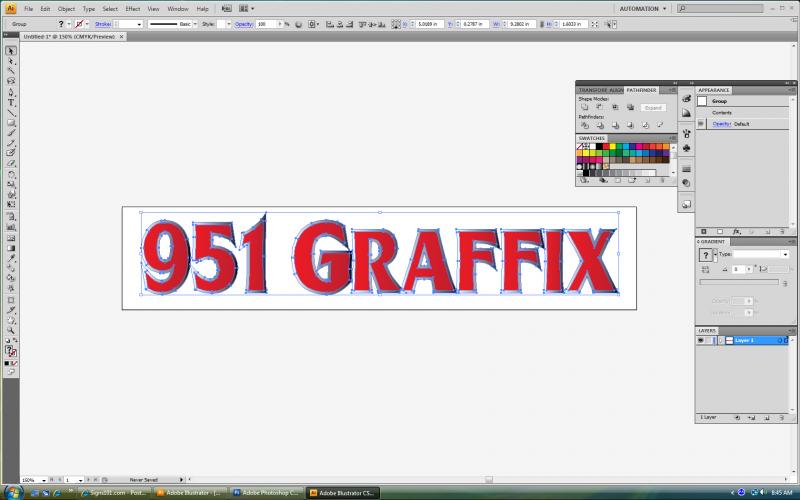Open the Basic brush definition dropdown
Viewport: 800px width, 500px height.
[x=195, y=24]
